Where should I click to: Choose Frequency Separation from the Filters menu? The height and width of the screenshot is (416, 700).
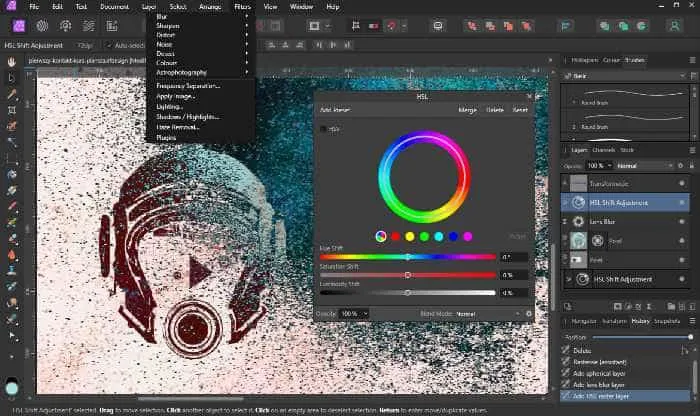pos(188,86)
